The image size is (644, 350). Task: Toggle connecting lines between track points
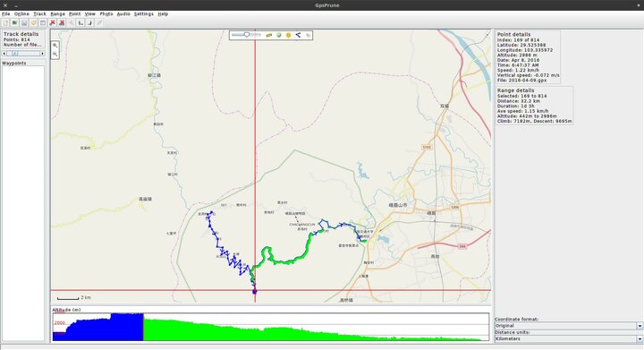(298, 35)
